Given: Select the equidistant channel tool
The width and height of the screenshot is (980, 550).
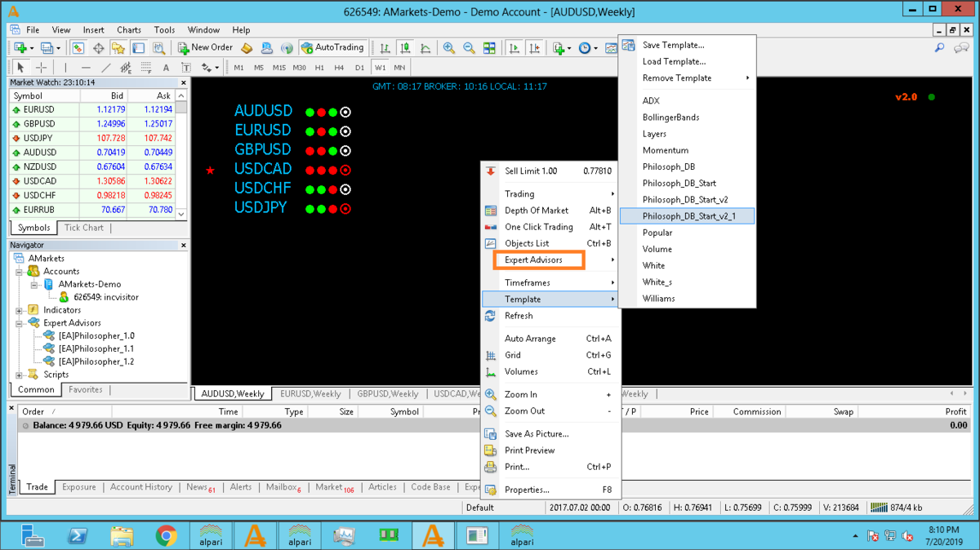Looking at the screenshot, I should pyautogui.click(x=126, y=68).
